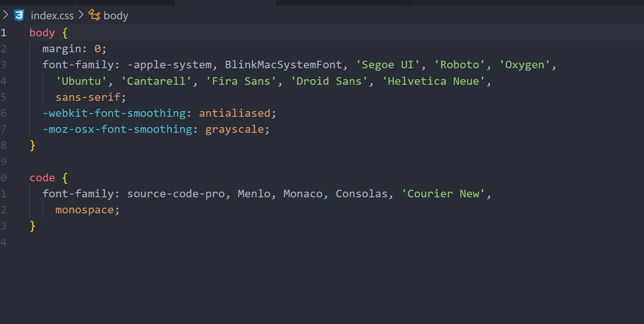Click line number 1 in gutter

(x=3, y=32)
